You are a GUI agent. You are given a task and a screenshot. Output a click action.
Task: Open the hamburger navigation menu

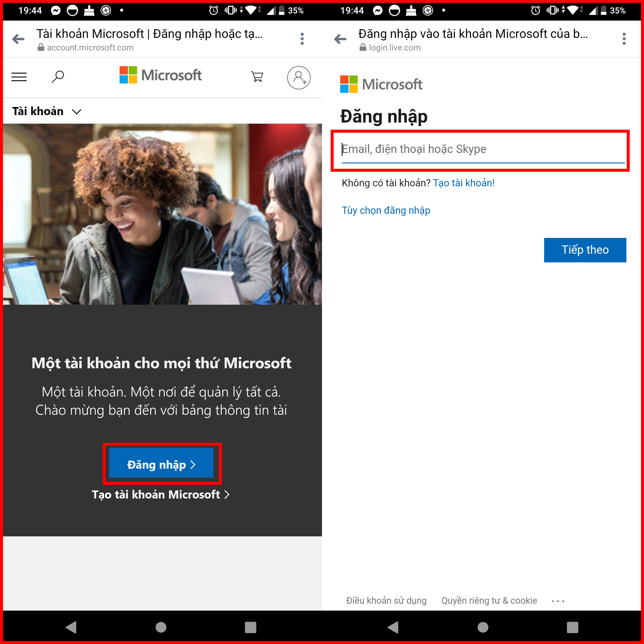pyautogui.click(x=19, y=77)
